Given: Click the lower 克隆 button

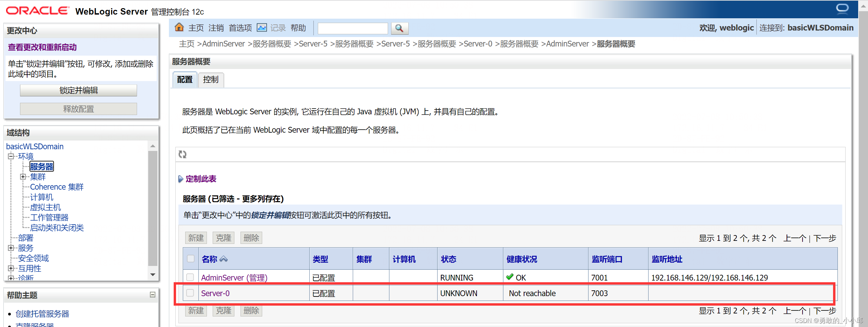Looking at the screenshot, I should click(x=224, y=310).
